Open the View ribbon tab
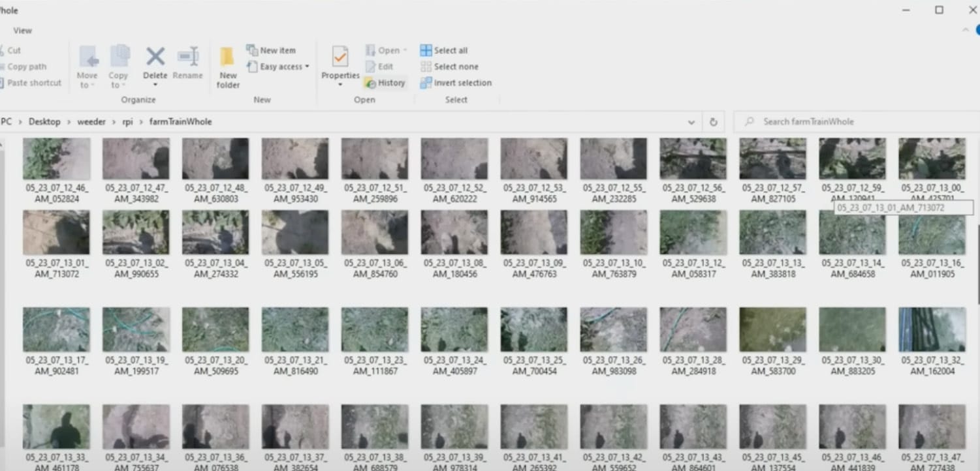The width and height of the screenshot is (980, 471). point(23,31)
